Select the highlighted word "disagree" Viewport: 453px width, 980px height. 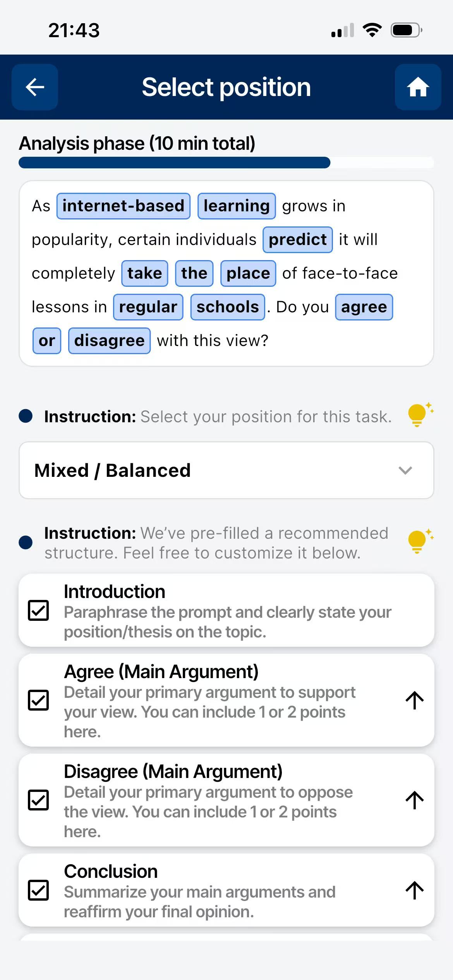109,341
